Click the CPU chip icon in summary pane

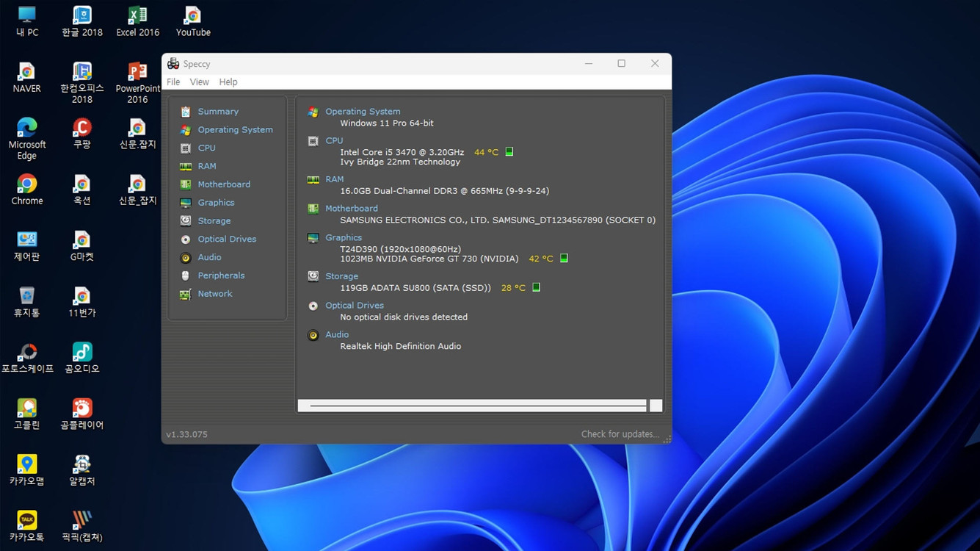click(x=313, y=141)
